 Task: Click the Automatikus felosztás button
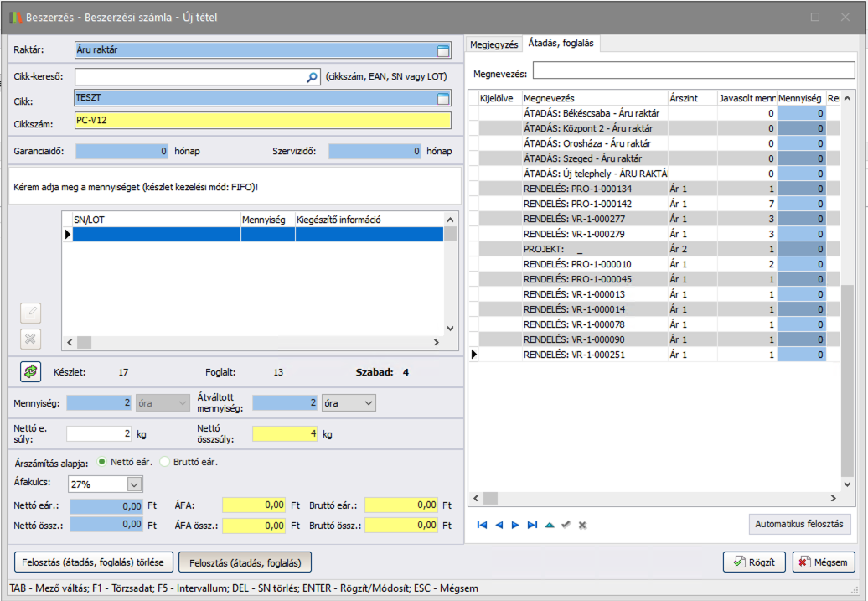[799, 524]
